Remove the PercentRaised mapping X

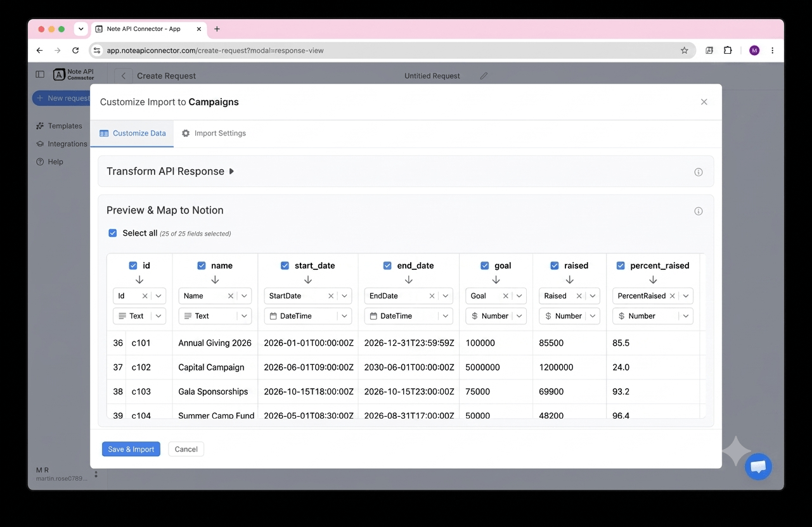click(x=672, y=296)
